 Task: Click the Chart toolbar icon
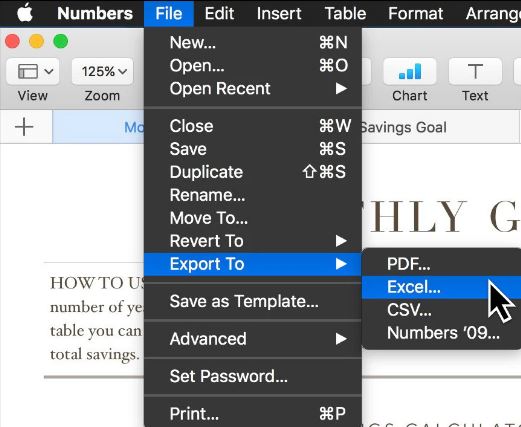click(410, 71)
